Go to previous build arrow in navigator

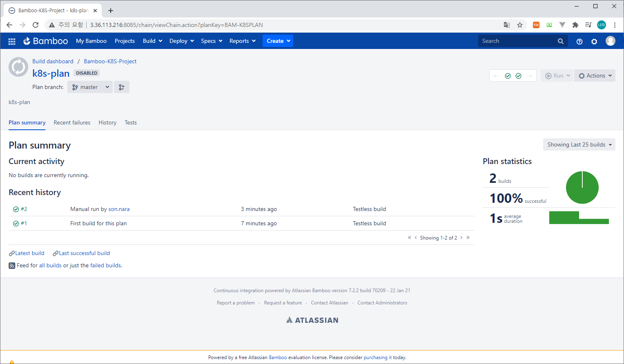496,76
